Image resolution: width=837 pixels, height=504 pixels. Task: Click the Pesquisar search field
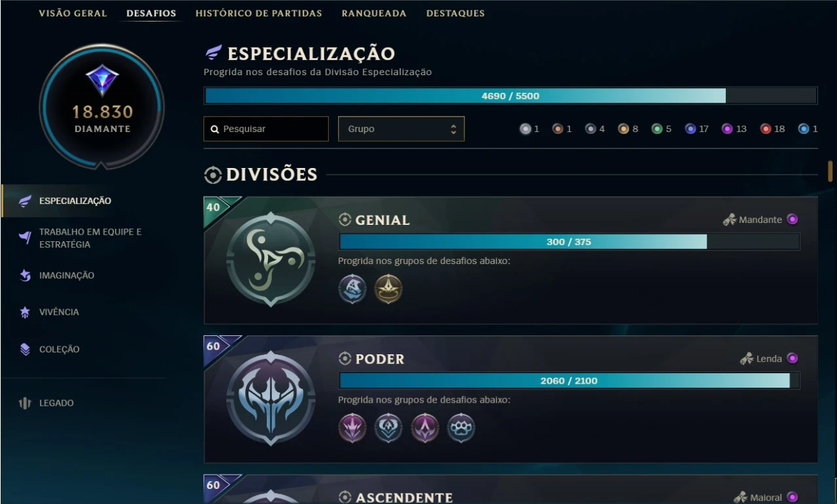(x=266, y=129)
